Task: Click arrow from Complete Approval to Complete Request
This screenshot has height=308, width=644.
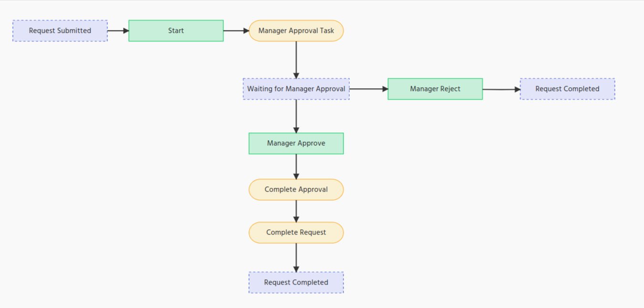Action: tap(296, 211)
